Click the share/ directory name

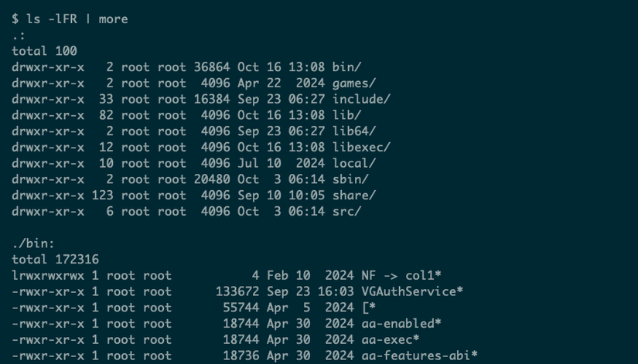click(x=355, y=196)
